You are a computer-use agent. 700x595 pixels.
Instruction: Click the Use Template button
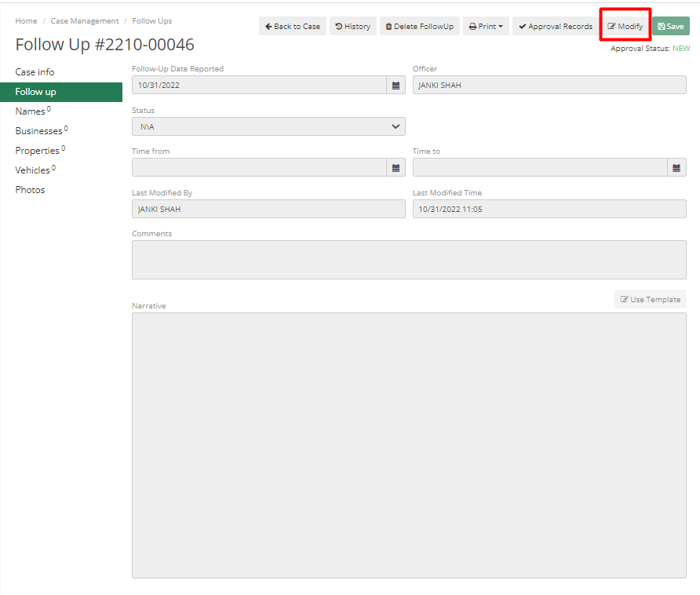point(650,299)
